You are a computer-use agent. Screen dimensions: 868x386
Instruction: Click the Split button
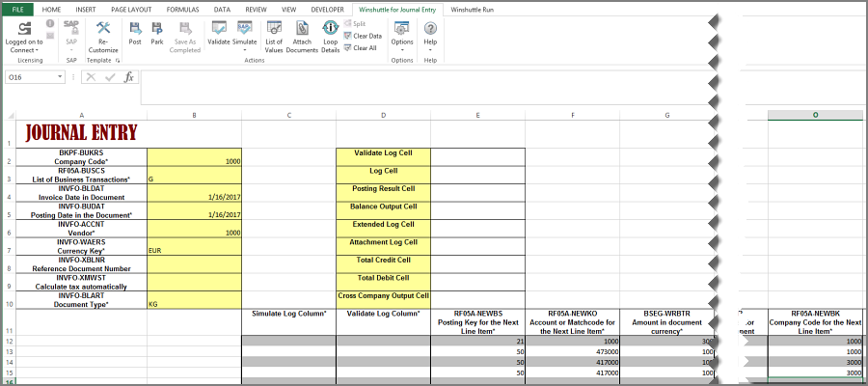(355, 24)
